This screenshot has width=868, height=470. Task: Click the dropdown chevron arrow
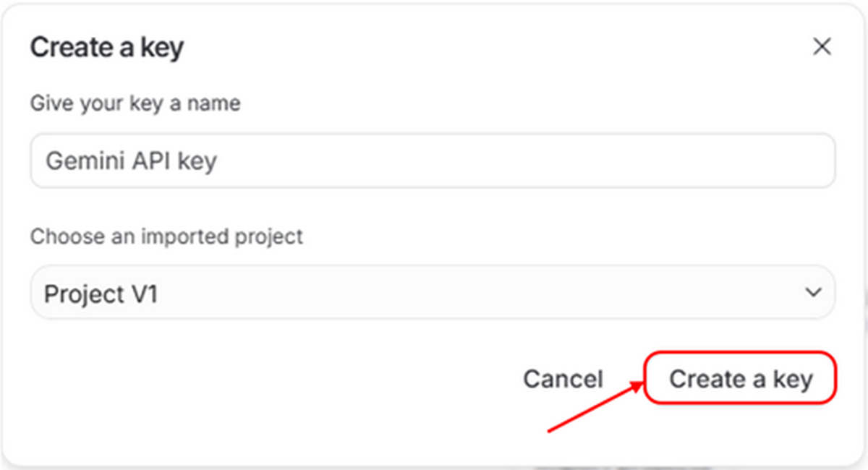coord(813,293)
